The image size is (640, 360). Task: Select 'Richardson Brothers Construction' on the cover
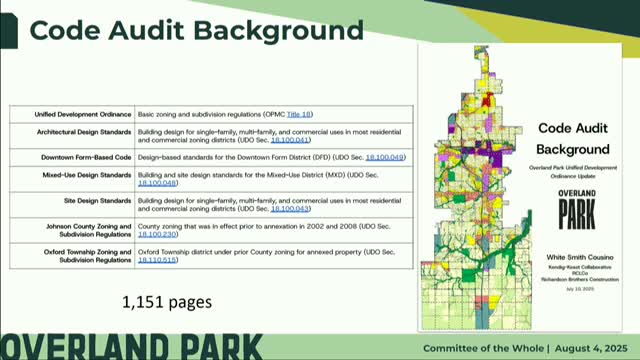[x=580, y=280]
